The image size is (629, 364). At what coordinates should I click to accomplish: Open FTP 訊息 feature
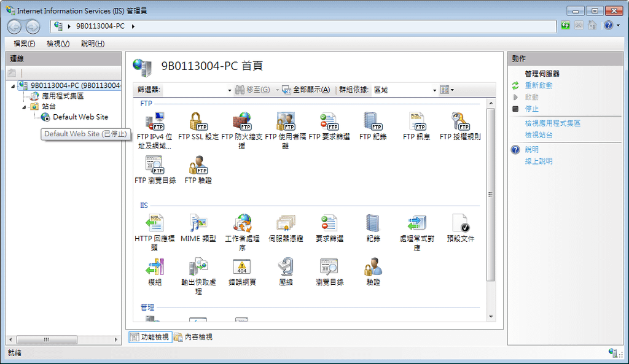coord(416,126)
